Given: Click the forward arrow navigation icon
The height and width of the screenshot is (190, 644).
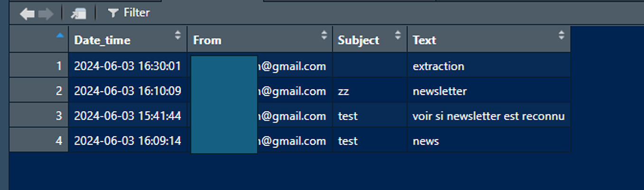Looking at the screenshot, I should click(46, 13).
